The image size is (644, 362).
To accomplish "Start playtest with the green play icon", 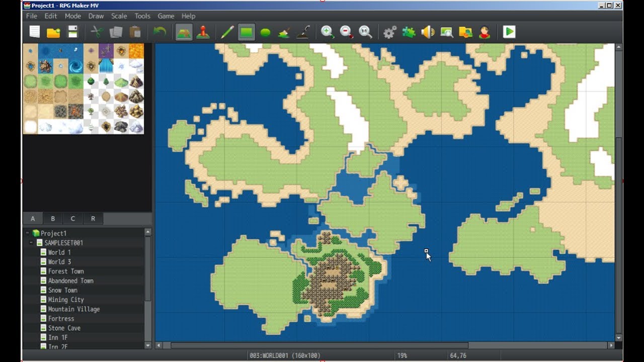I will coord(509,32).
